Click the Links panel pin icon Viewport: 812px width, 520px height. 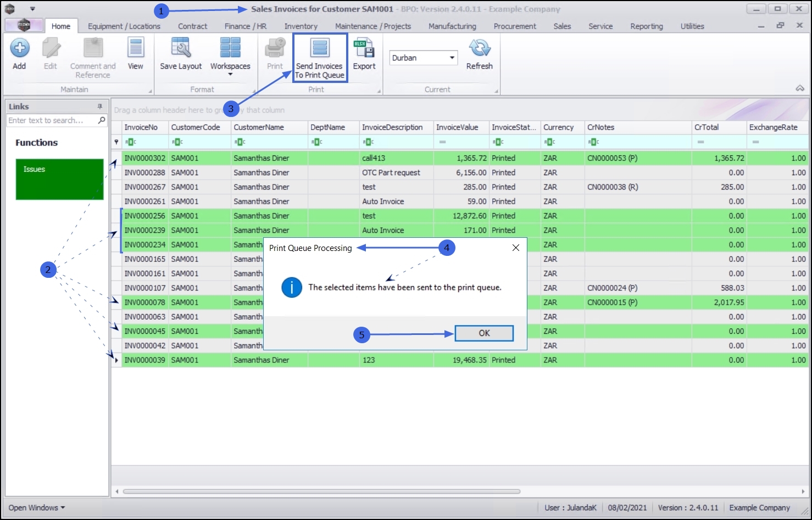pyautogui.click(x=100, y=107)
